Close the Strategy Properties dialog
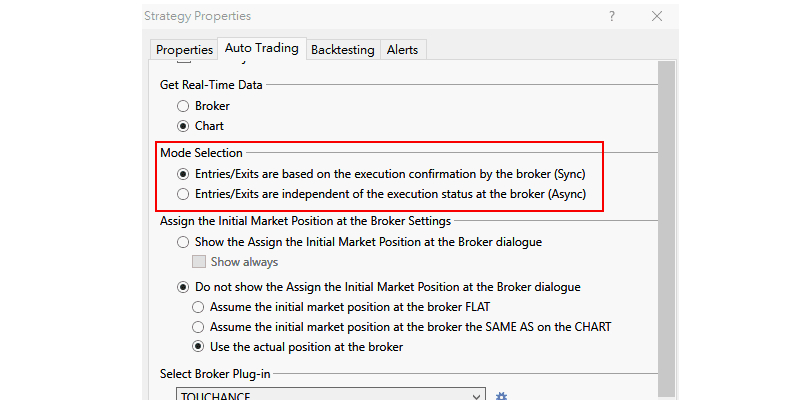 [x=657, y=16]
